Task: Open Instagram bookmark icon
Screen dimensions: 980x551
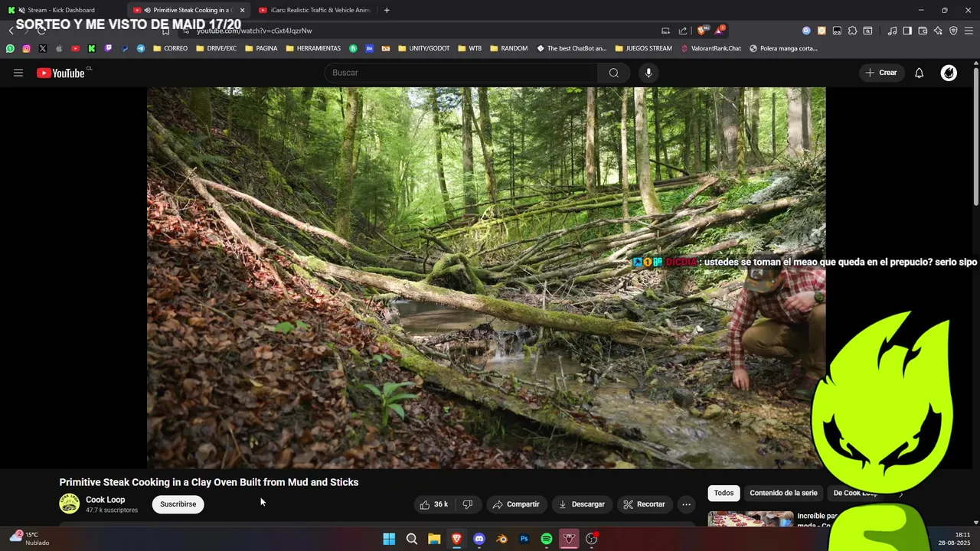Action: pos(26,48)
